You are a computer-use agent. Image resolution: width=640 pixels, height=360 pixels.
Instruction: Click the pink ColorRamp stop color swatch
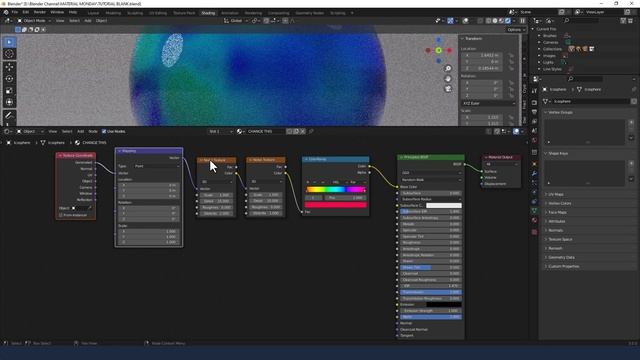(x=336, y=205)
